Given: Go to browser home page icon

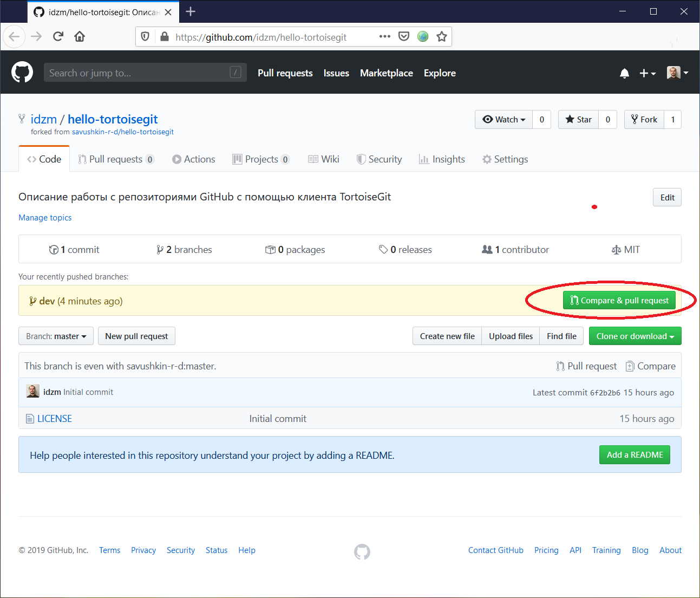Looking at the screenshot, I should pyautogui.click(x=80, y=36).
